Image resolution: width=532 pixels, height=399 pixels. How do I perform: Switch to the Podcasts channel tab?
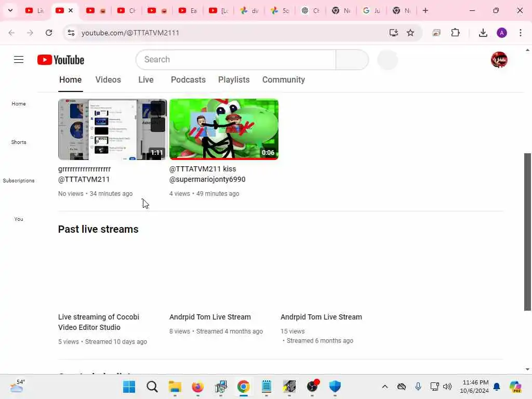188,79
